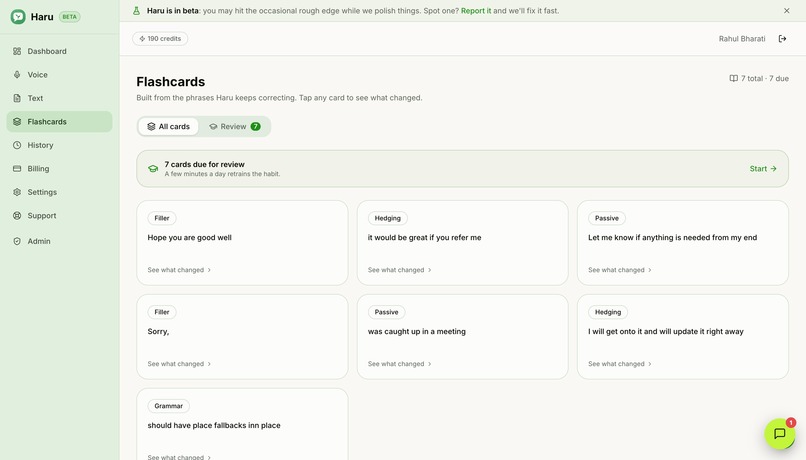Switch to the All cards tab

(168, 126)
